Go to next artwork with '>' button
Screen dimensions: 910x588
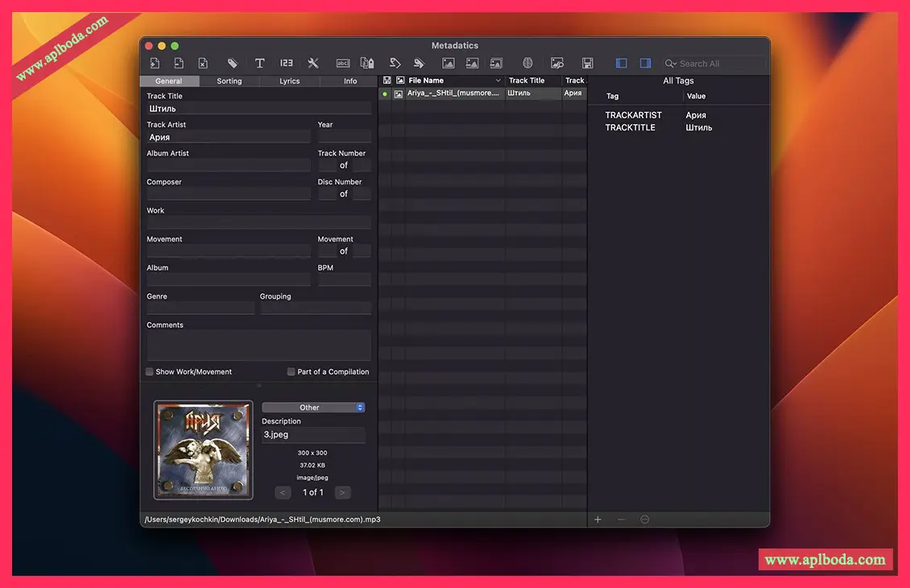(342, 492)
